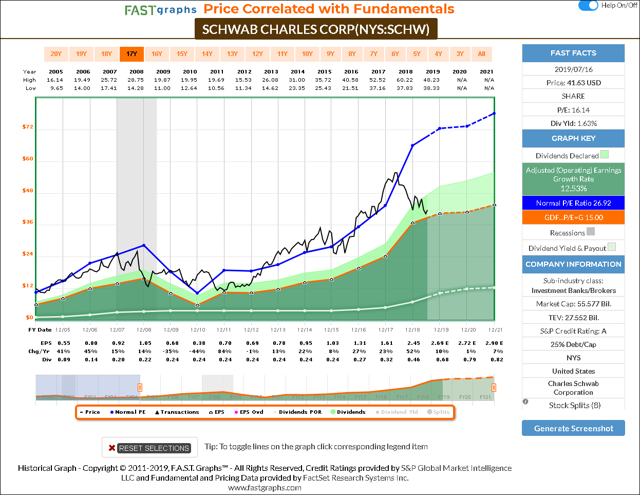Toggle the Help On/Off switch

pyautogui.click(x=588, y=5)
